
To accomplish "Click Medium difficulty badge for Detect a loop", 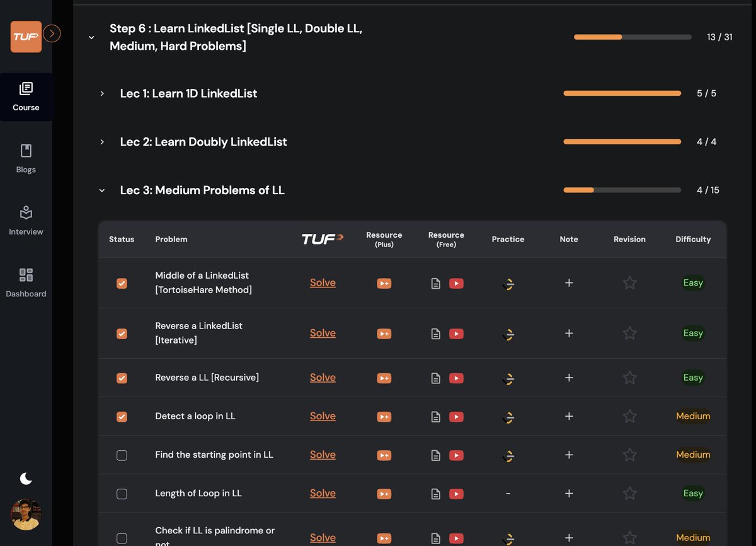I will (x=693, y=416).
